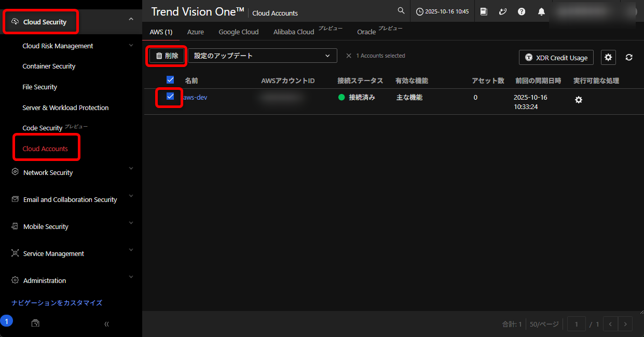644x337 pixels.
Task: Expand the Network Security chevron
Action: point(131,169)
